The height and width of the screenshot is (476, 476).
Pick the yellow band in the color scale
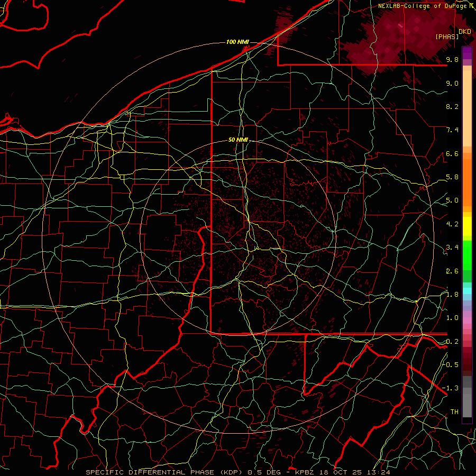467,226
